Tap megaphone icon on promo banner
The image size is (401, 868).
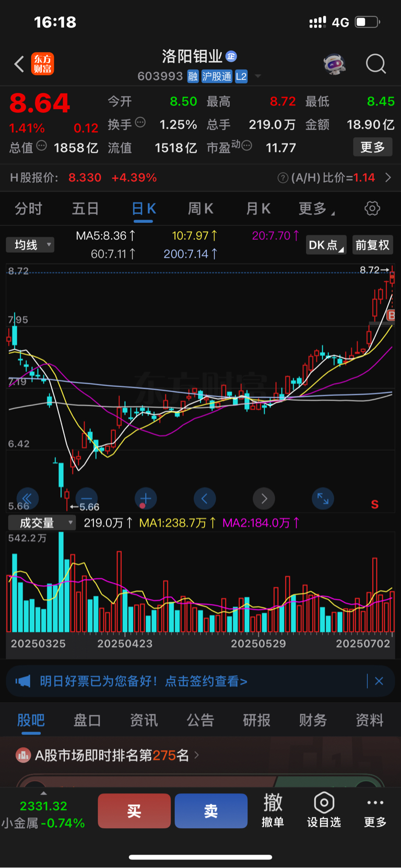pos(23,681)
